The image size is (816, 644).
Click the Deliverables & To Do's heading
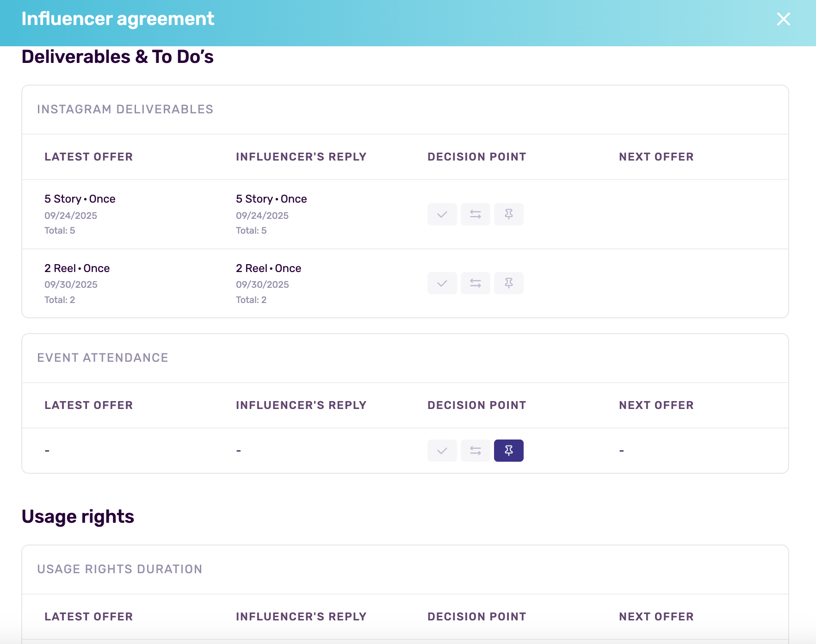tap(117, 57)
